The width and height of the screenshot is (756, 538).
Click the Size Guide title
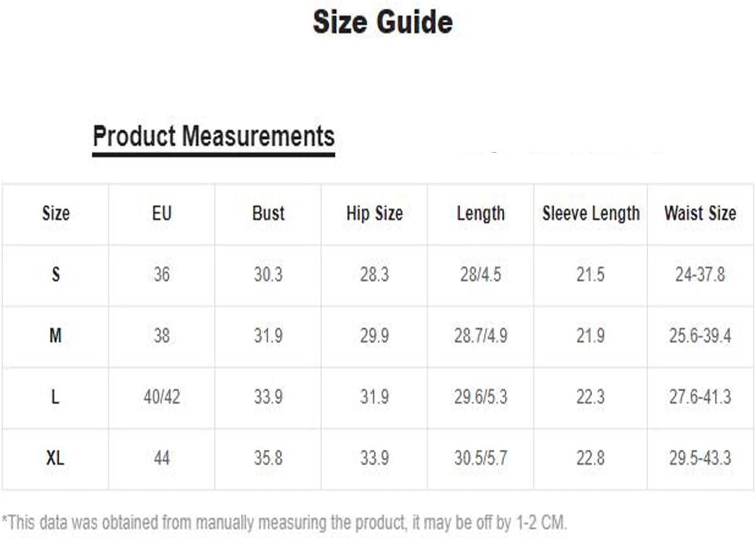coord(383,23)
